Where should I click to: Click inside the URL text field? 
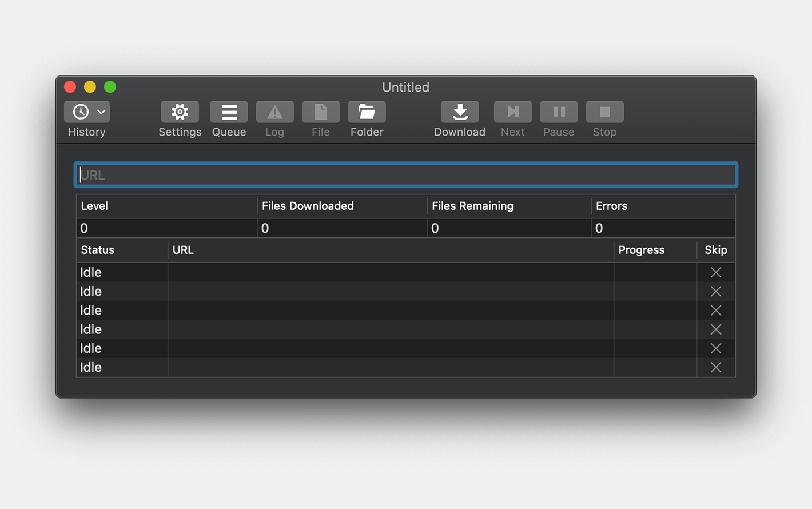pyautogui.click(x=405, y=175)
